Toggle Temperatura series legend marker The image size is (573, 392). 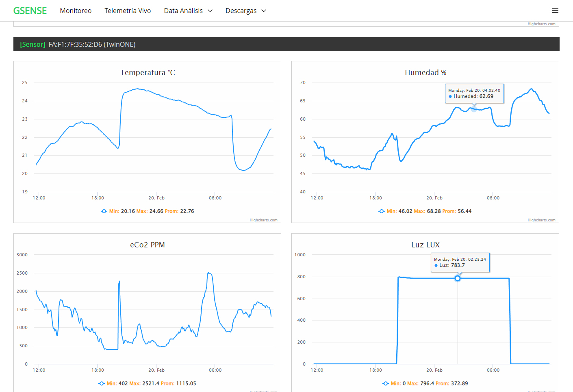coord(104,211)
